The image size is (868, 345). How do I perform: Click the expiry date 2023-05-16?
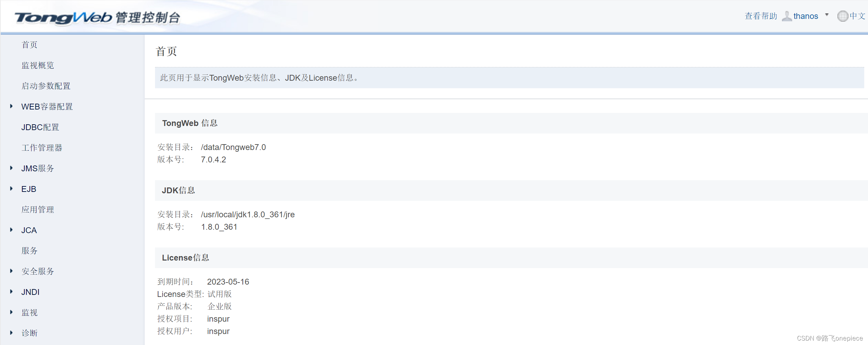click(x=228, y=282)
